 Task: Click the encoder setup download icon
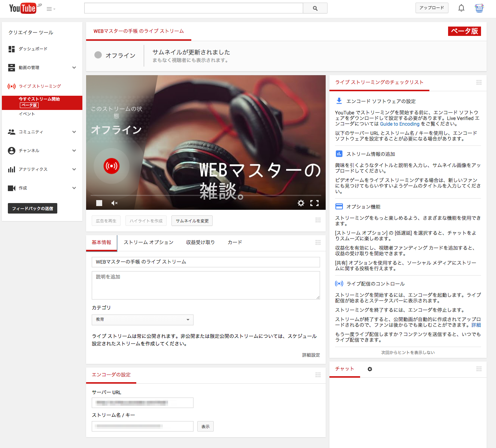coord(339,101)
